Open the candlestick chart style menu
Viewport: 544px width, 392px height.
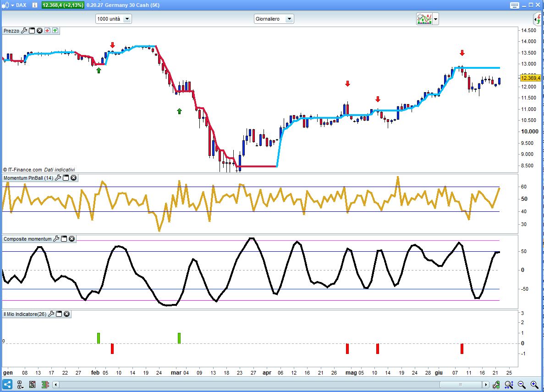pyautogui.click(x=8, y=5)
